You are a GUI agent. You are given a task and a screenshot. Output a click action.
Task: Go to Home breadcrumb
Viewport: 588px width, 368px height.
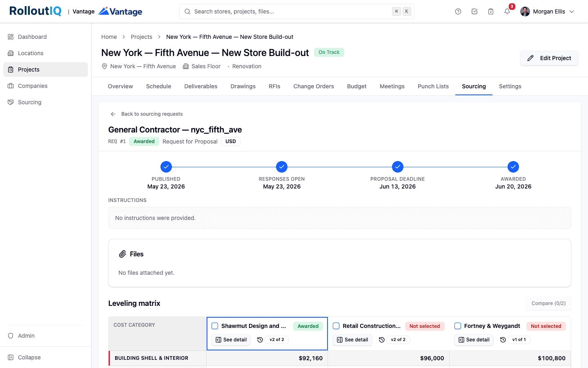tap(109, 37)
